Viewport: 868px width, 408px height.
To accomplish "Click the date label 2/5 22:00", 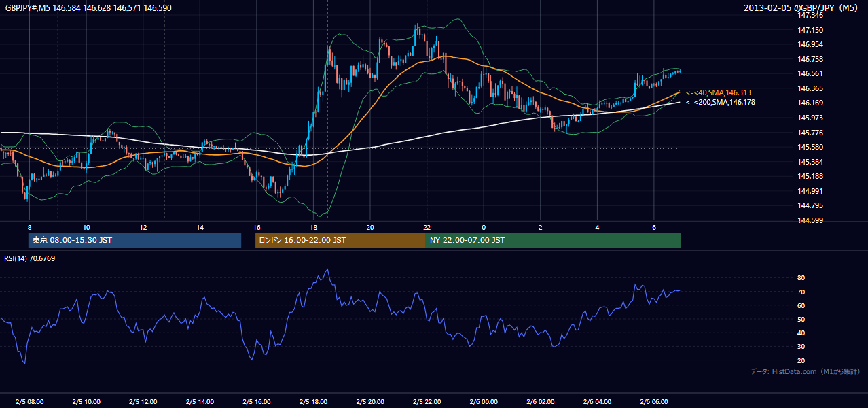I will 427,402.
